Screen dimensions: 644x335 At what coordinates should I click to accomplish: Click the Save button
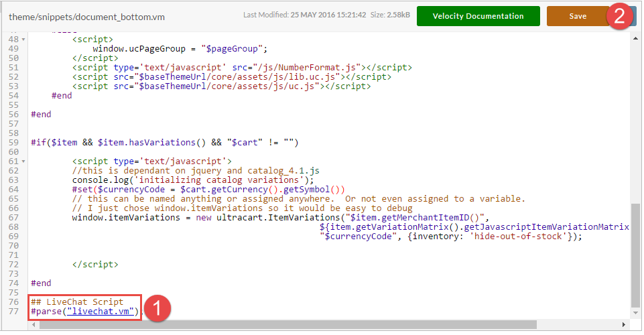pyautogui.click(x=578, y=16)
